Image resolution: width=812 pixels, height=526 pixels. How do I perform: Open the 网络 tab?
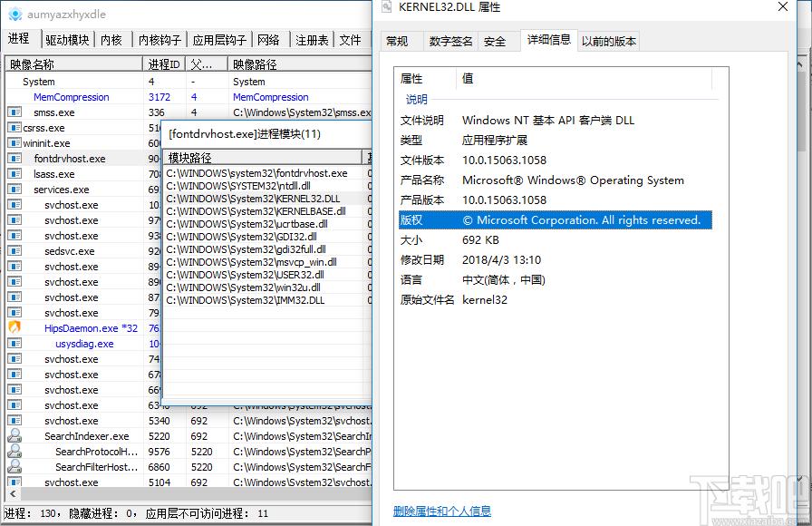(x=268, y=40)
